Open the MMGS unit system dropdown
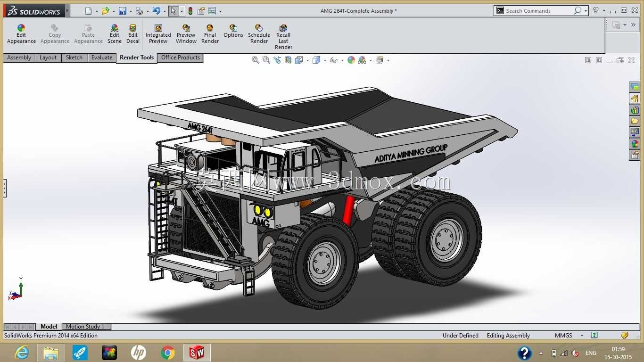 click(x=582, y=336)
